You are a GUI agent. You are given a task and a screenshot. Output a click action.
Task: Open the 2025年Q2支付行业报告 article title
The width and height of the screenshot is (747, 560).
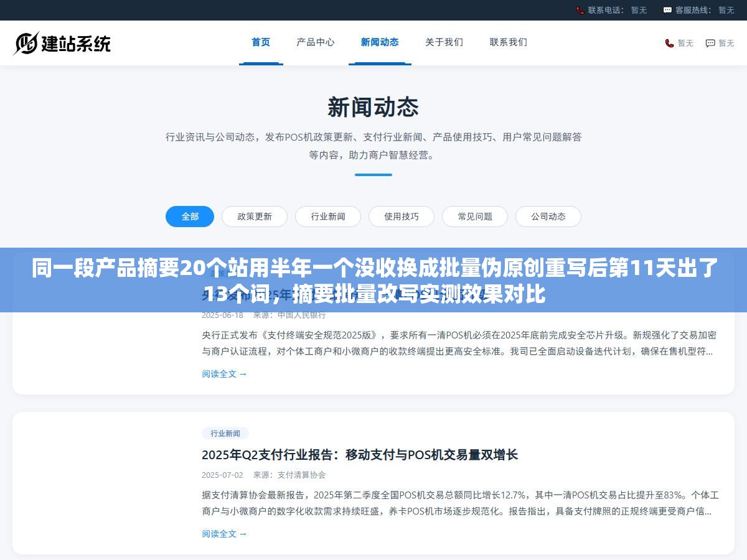[x=360, y=455]
